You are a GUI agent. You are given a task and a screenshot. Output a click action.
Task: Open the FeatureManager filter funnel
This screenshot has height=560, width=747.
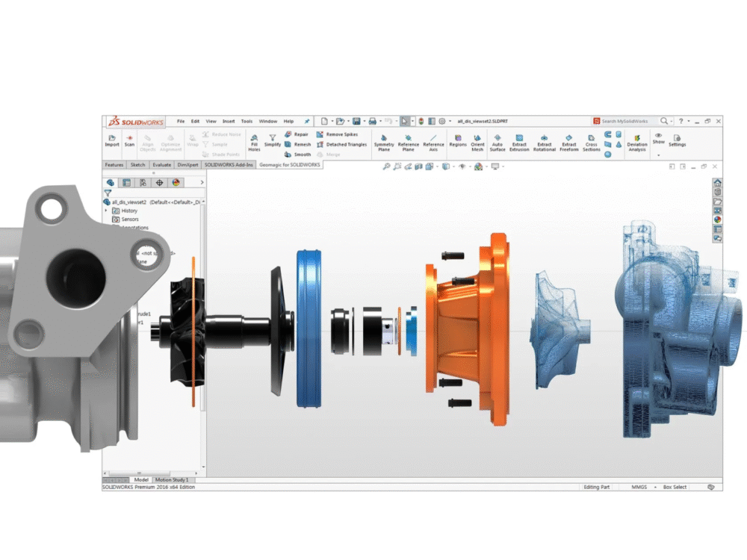pos(108,193)
